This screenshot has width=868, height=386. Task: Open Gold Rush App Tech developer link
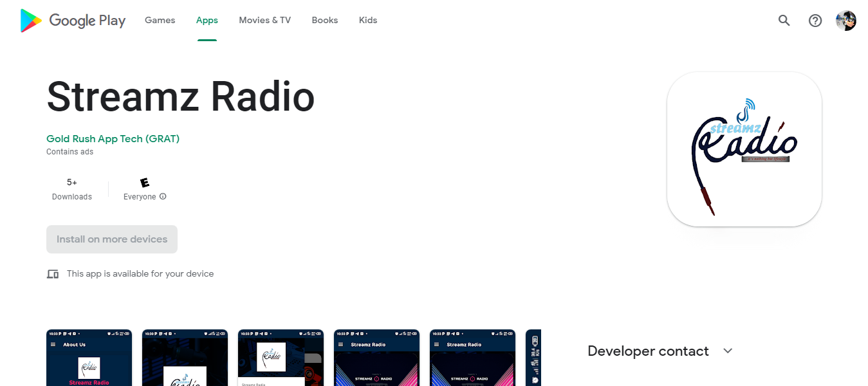point(113,139)
